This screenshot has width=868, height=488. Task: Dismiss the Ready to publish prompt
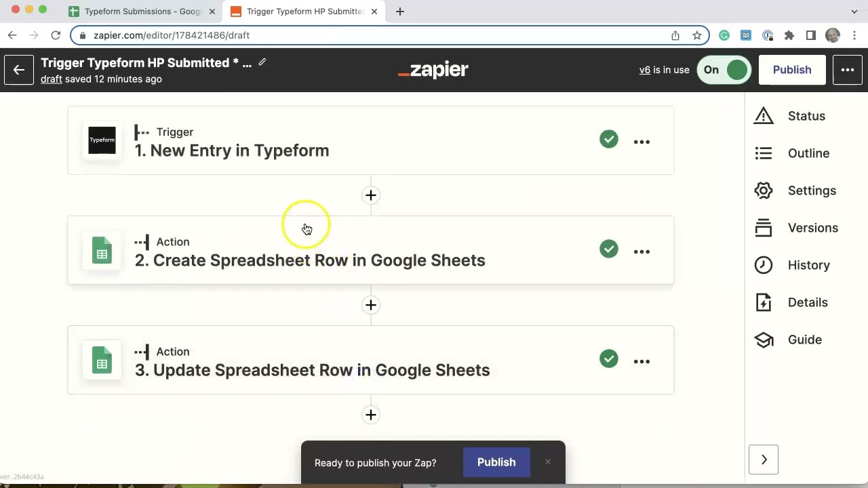point(548,462)
